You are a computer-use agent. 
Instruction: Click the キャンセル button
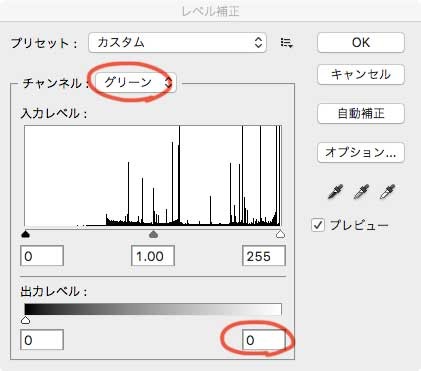(361, 74)
